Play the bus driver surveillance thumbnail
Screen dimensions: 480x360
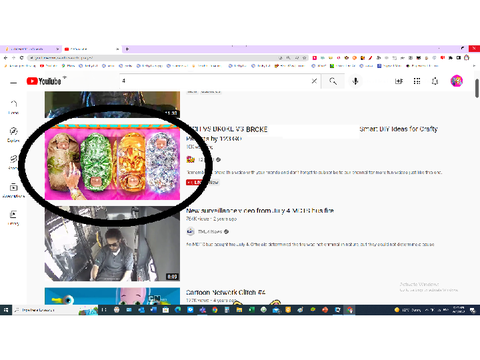pyautogui.click(x=112, y=244)
